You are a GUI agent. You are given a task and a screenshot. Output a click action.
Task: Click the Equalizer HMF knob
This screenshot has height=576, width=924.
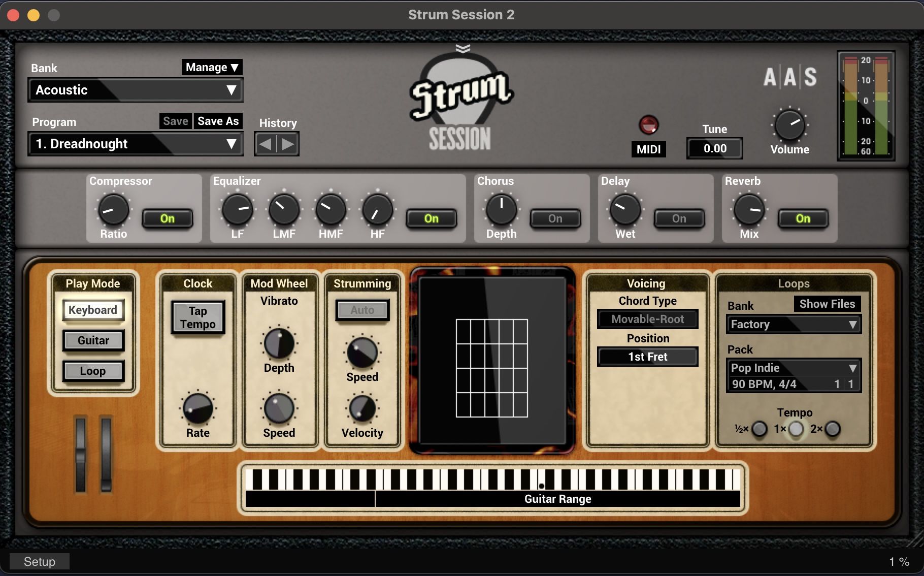click(331, 210)
